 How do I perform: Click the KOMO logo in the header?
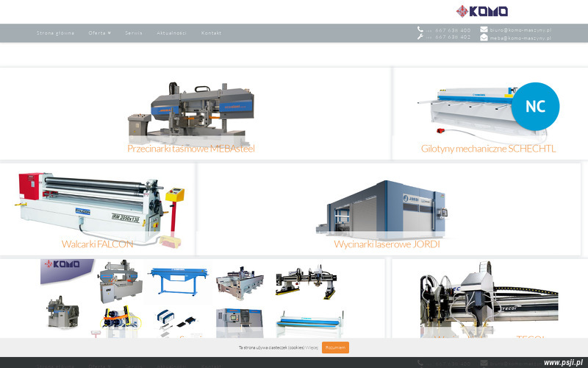pyautogui.click(x=482, y=11)
